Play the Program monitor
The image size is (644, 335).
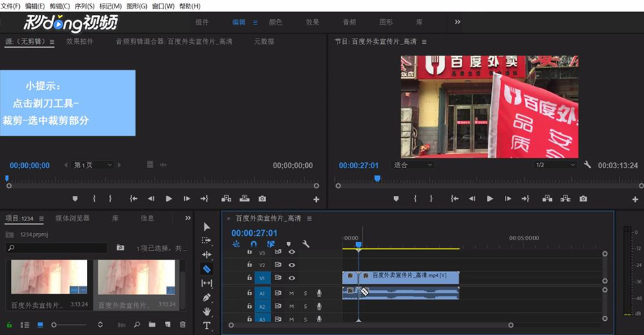pos(489,198)
